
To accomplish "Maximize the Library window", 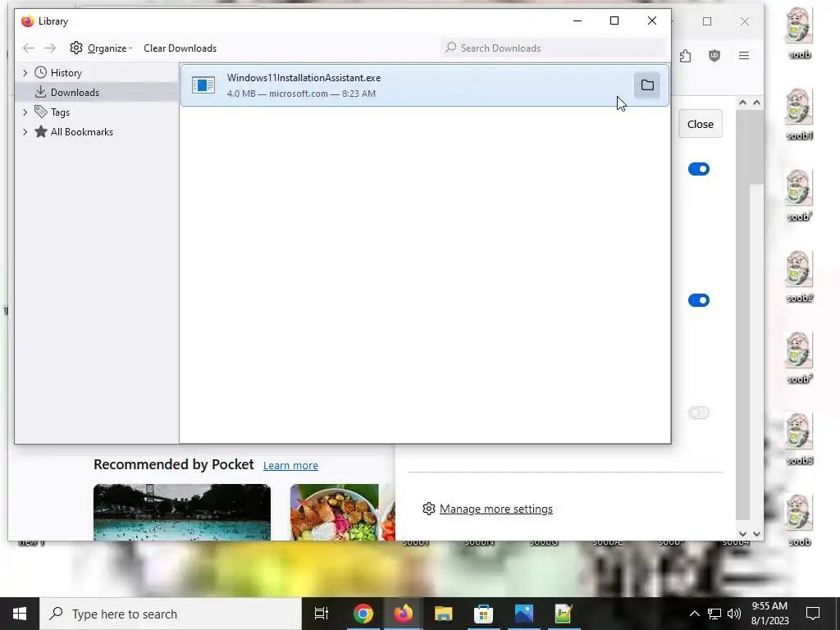I will click(x=614, y=21).
